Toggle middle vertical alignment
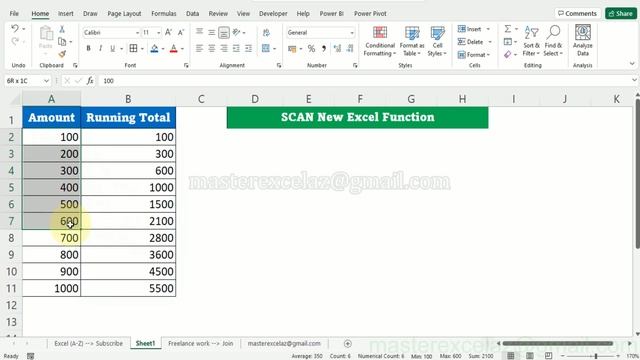Image resolution: width=640 pixels, height=360 pixels. (211, 32)
